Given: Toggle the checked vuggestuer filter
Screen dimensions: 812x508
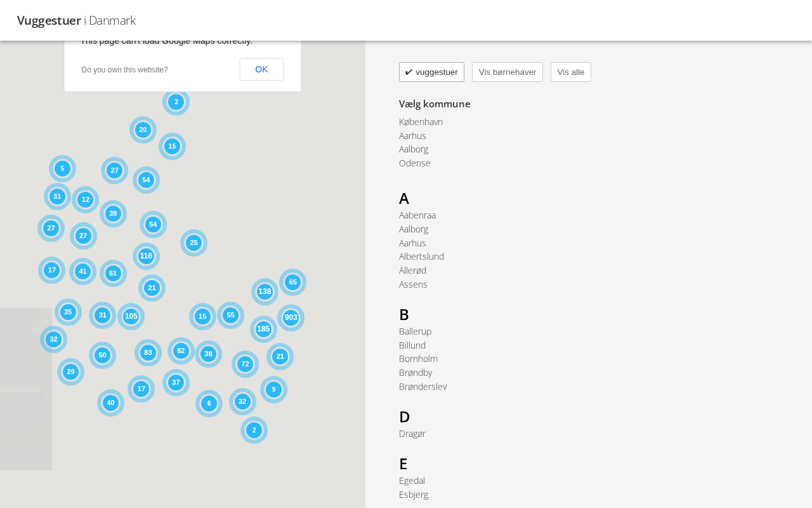Looking at the screenshot, I should coord(431,72).
